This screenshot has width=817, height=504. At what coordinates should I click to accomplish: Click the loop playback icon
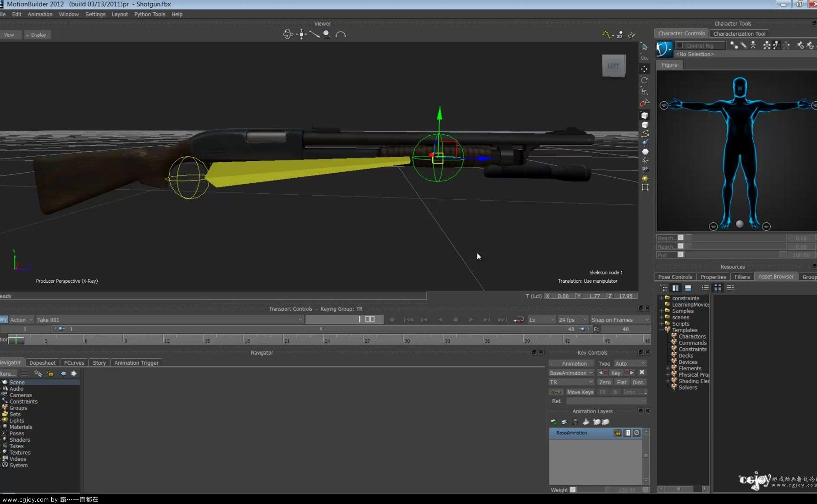click(x=519, y=320)
